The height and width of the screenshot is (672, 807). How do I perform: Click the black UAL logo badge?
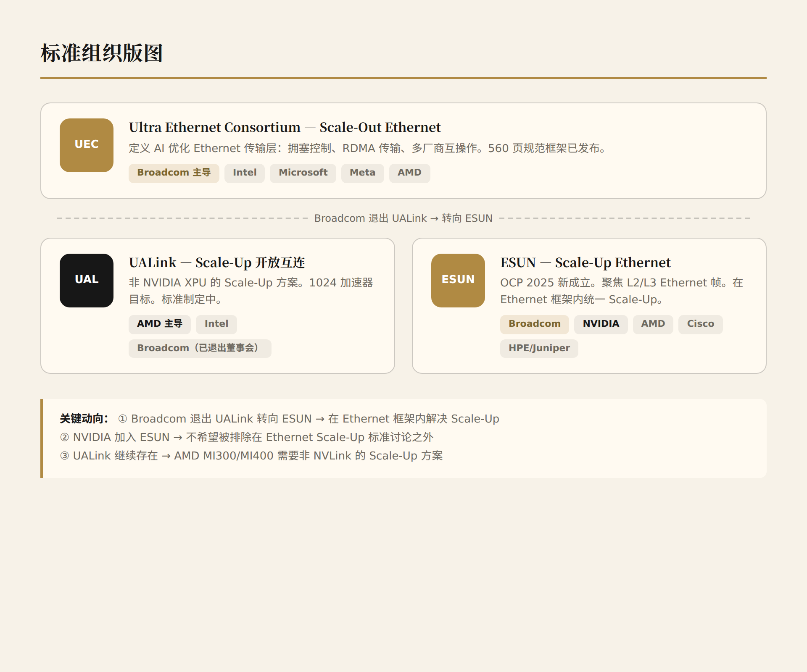pyautogui.click(x=87, y=281)
